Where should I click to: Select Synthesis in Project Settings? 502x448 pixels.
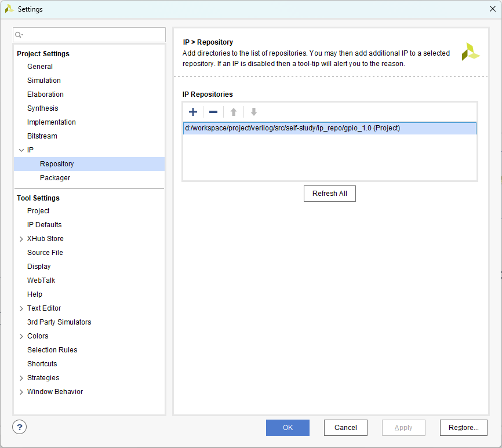point(42,108)
